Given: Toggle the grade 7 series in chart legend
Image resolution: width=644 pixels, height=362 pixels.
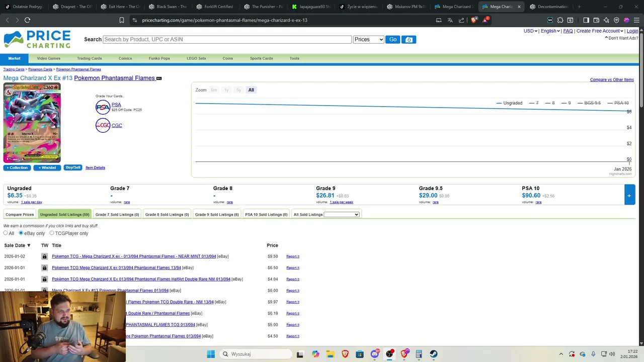Looking at the screenshot, I should (534, 103).
